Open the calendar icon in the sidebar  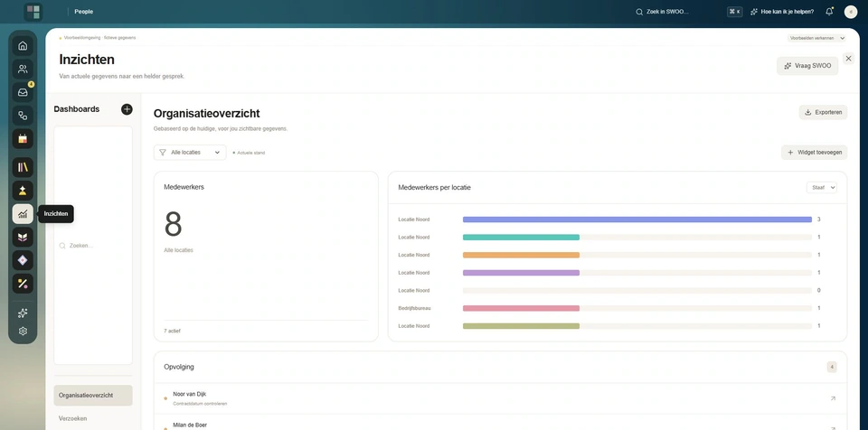click(x=23, y=139)
